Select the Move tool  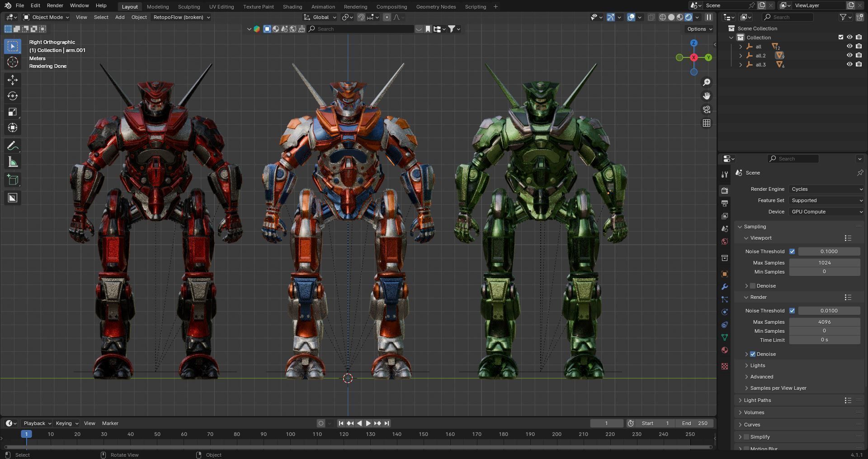[13, 80]
